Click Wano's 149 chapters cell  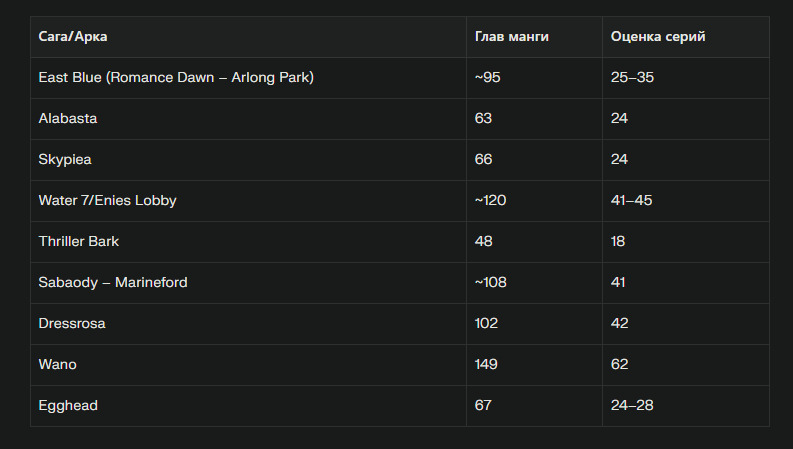tap(486, 365)
